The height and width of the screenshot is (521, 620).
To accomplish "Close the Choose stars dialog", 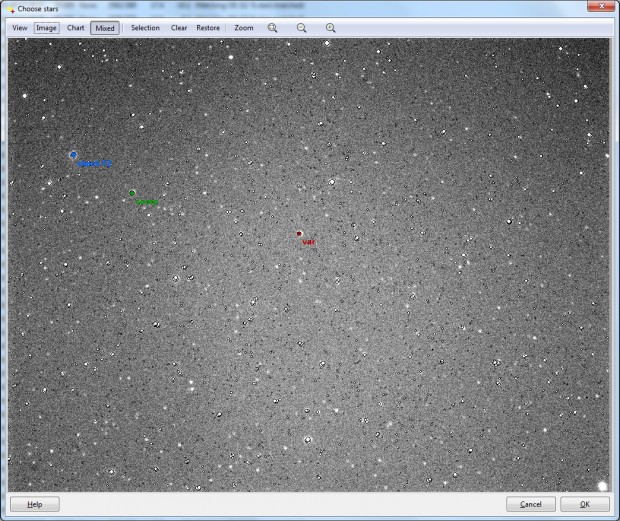I will tap(601, 6).
